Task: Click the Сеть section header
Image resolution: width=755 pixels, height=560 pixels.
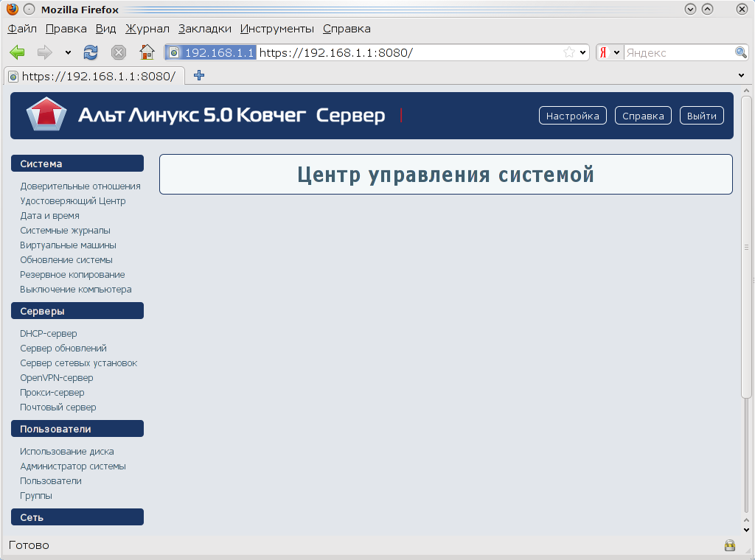Action: tap(77, 517)
